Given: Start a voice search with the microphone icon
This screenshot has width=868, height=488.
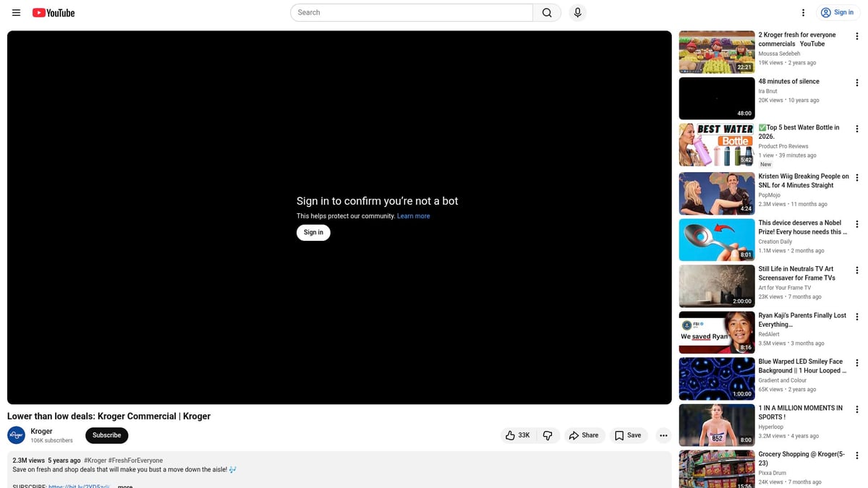Looking at the screenshot, I should tap(577, 12).
